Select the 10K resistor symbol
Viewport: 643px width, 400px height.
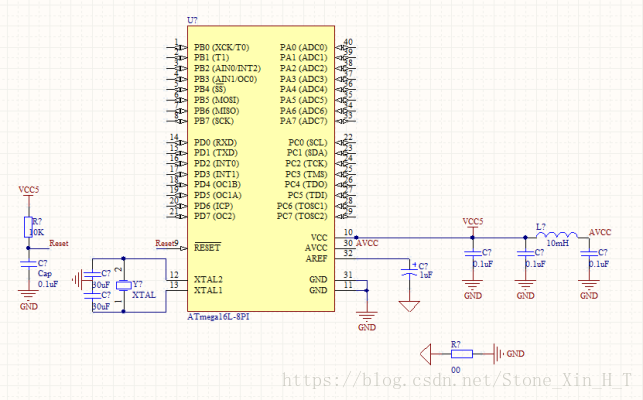tap(28, 227)
